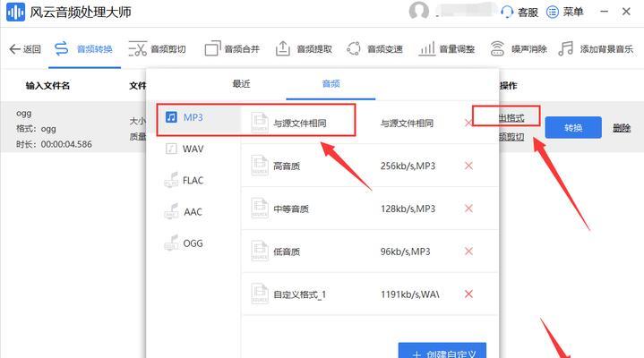The height and width of the screenshot is (358, 644).
Task: Click the app logo in the title bar
Action: tap(15, 12)
